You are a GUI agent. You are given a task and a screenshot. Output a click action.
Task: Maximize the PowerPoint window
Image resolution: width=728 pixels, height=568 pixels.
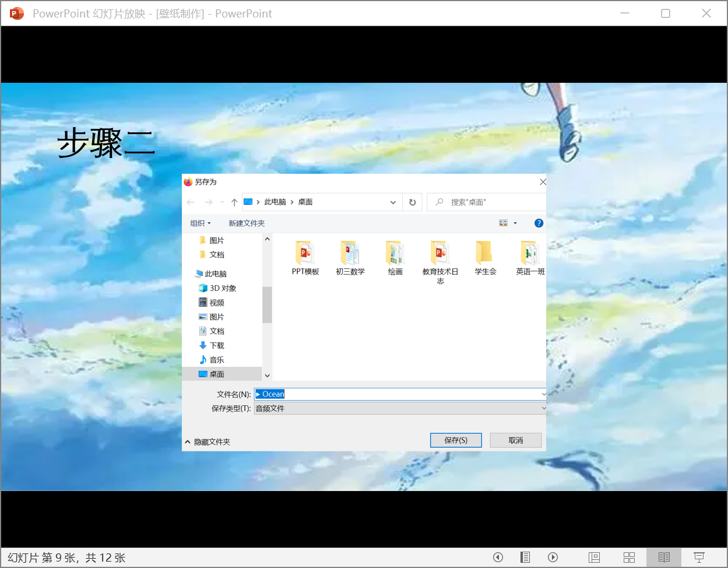click(x=666, y=13)
